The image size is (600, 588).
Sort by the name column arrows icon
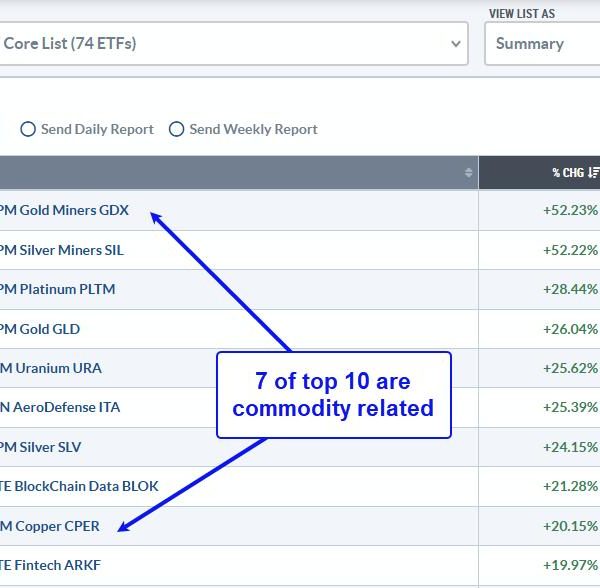coord(468,173)
